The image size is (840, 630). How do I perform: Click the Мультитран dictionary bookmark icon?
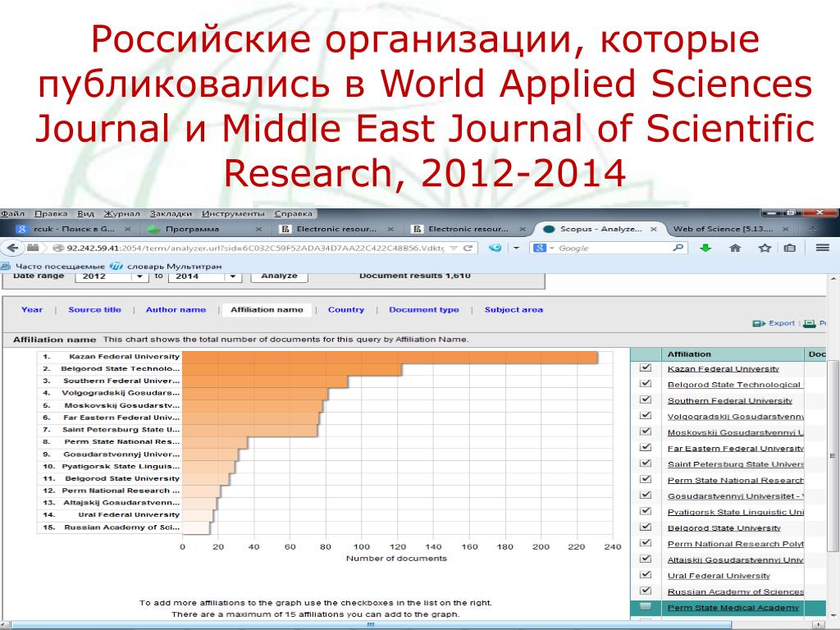116,266
